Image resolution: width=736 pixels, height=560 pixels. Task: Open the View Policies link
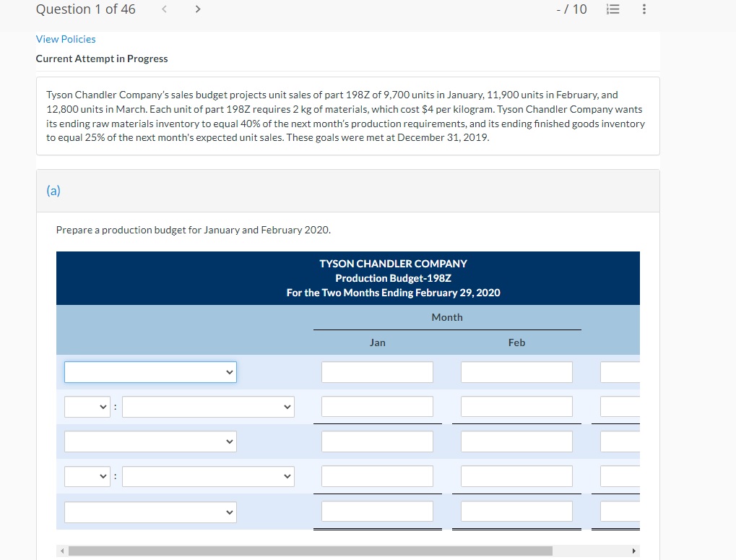tap(66, 39)
